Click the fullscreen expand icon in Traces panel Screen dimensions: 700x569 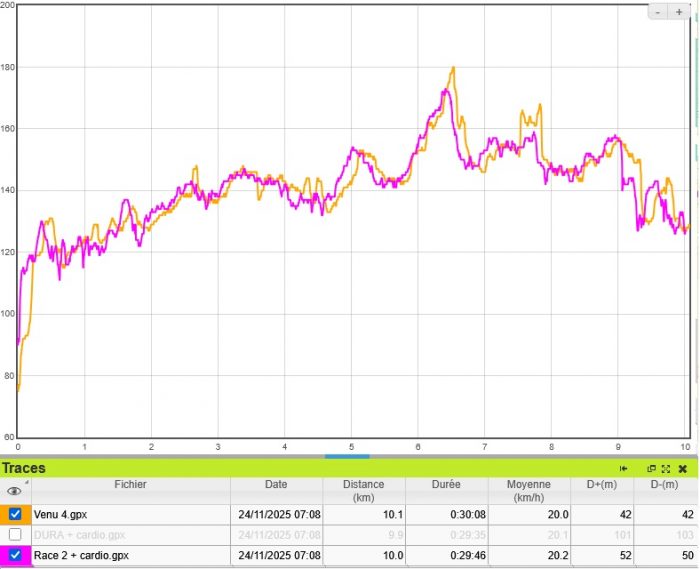click(665, 468)
